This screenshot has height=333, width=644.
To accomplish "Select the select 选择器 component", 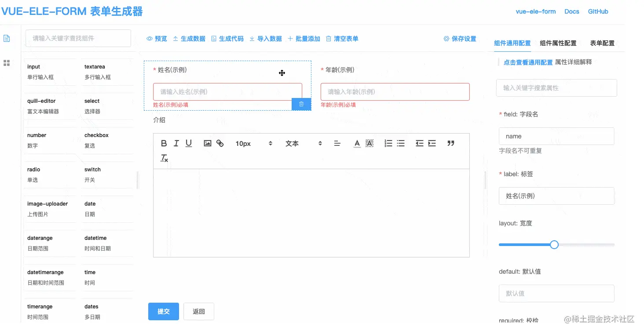I will [x=107, y=106].
